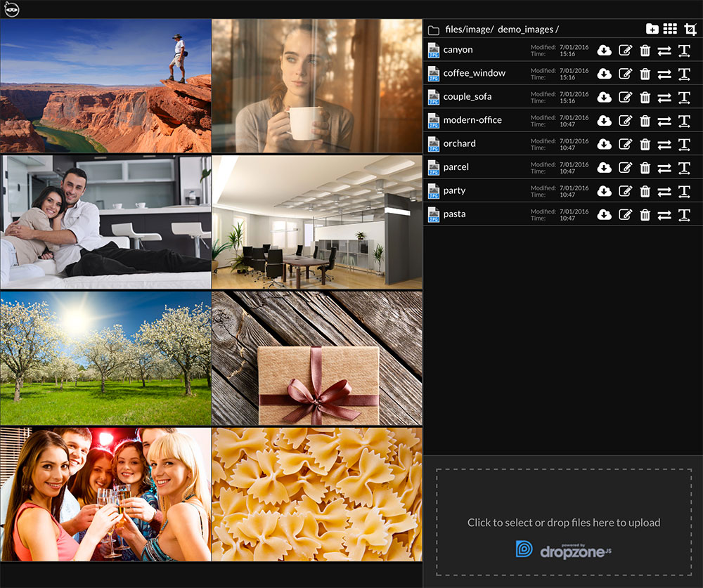This screenshot has height=588, width=703.
Task: Open the woman with coffee cup thumbnail
Action: (x=317, y=86)
